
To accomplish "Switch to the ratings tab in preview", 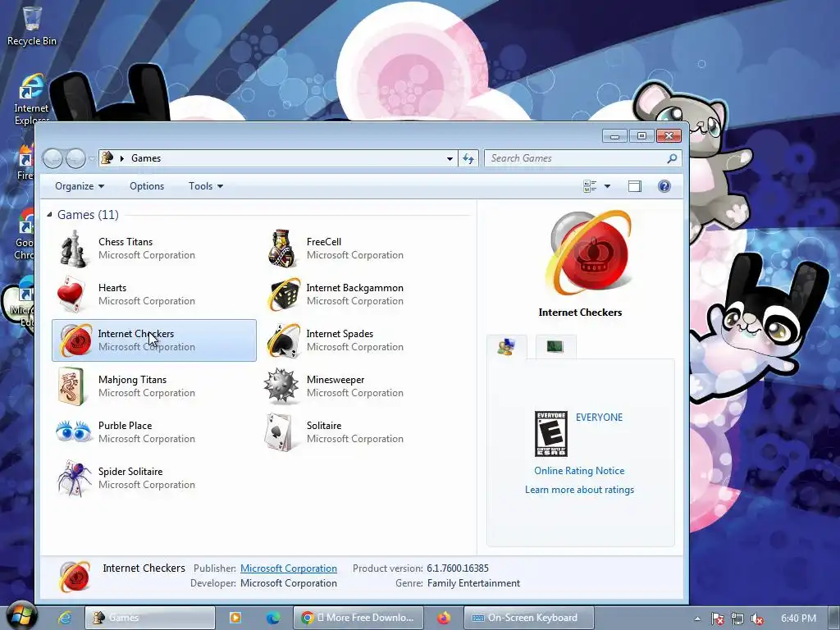I will (506, 347).
